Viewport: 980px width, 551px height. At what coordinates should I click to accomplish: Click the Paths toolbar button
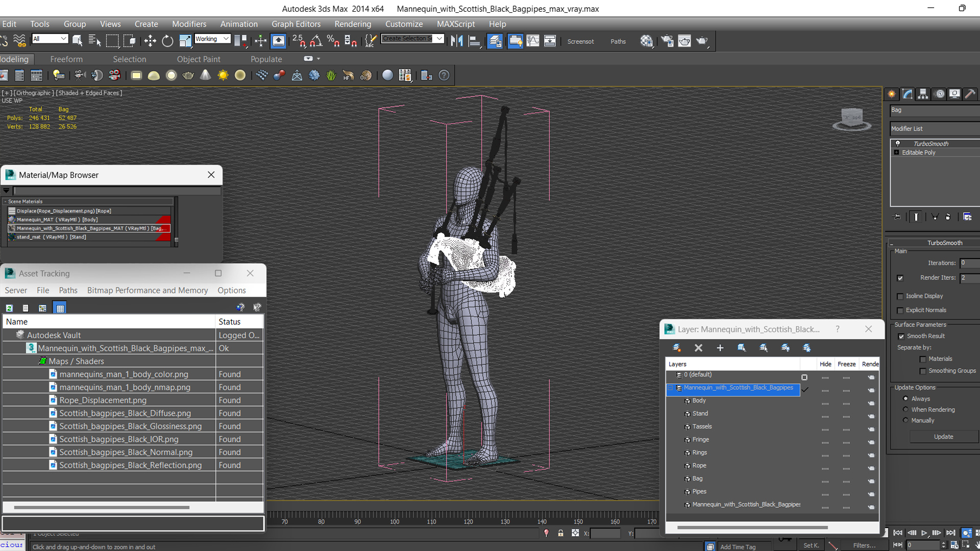tap(618, 41)
